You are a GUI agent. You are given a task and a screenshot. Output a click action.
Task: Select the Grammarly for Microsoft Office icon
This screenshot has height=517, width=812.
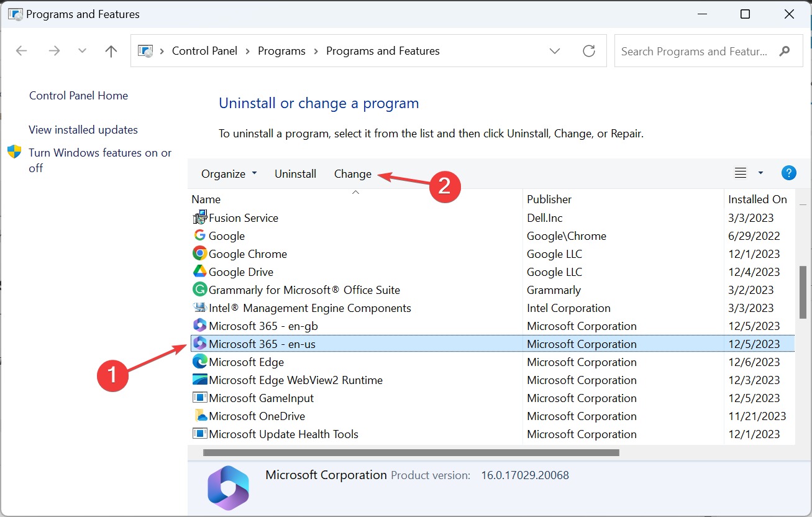(x=200, y=290)
